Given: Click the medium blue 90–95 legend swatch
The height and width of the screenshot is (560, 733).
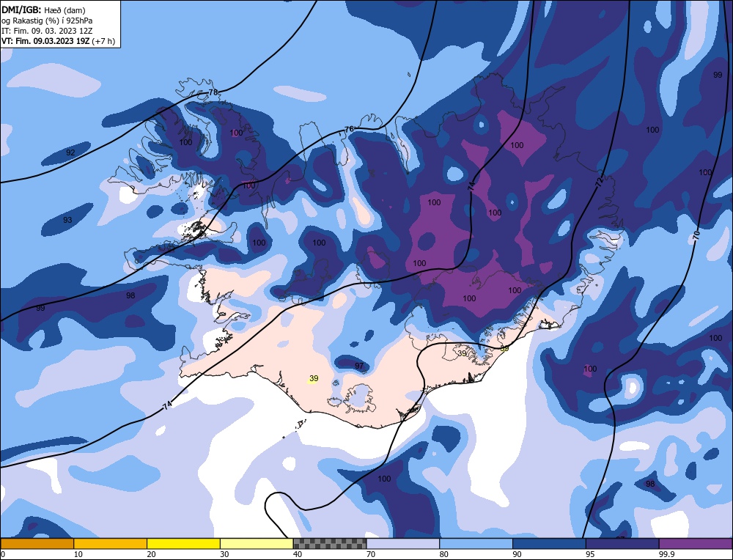Looking at the screenshot, I should tap(549, 543).
